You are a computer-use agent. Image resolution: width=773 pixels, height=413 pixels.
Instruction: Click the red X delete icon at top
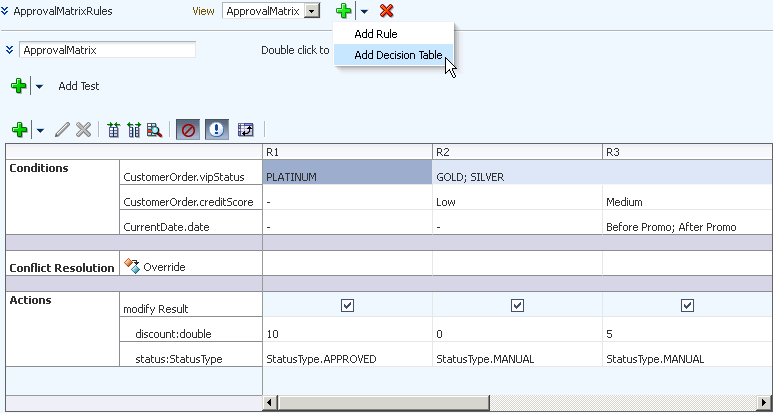386,10
